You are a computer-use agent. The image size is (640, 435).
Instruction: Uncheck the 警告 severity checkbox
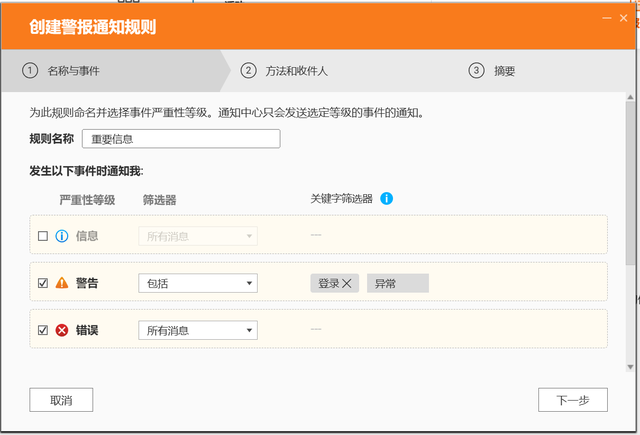point(43,283)
